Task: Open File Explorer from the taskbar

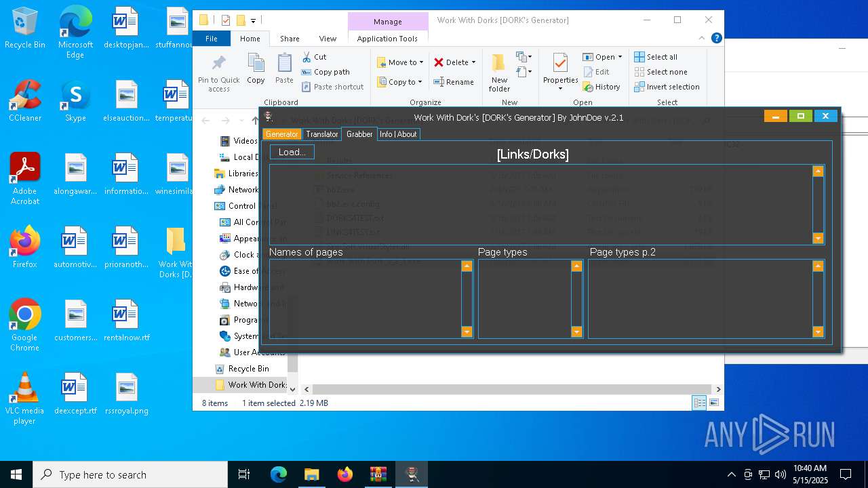Action: [311, 474]
